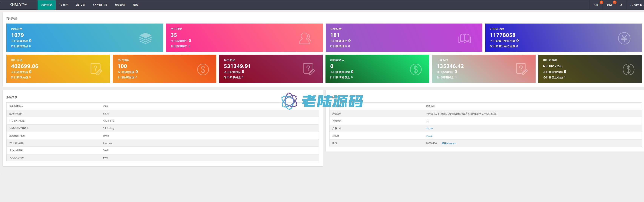The height and width of the screenshot is (202, 644).
Task: Click the 联系telegram link
Action: [449, 143]
